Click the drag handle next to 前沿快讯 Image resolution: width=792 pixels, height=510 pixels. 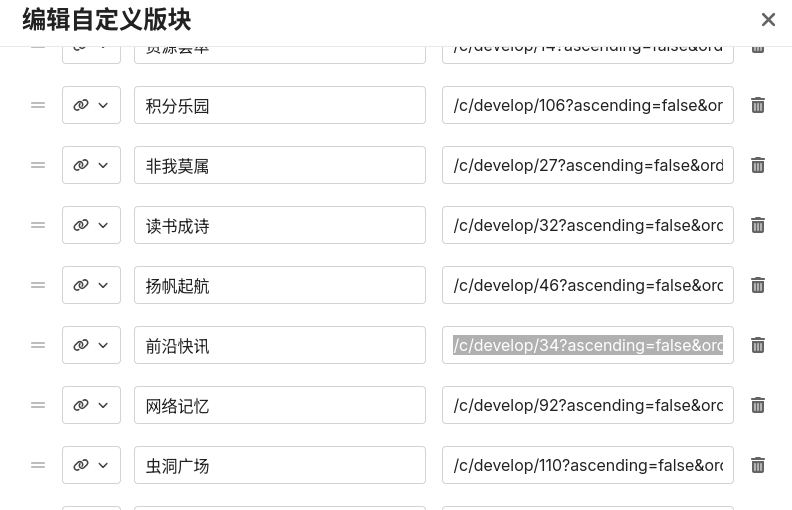pyautogui.click(x=38, y=345)
